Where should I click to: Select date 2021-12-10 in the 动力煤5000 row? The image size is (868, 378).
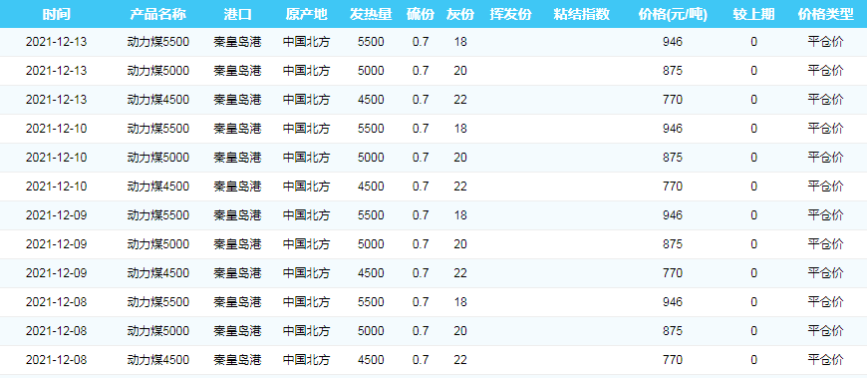(57, 158)
